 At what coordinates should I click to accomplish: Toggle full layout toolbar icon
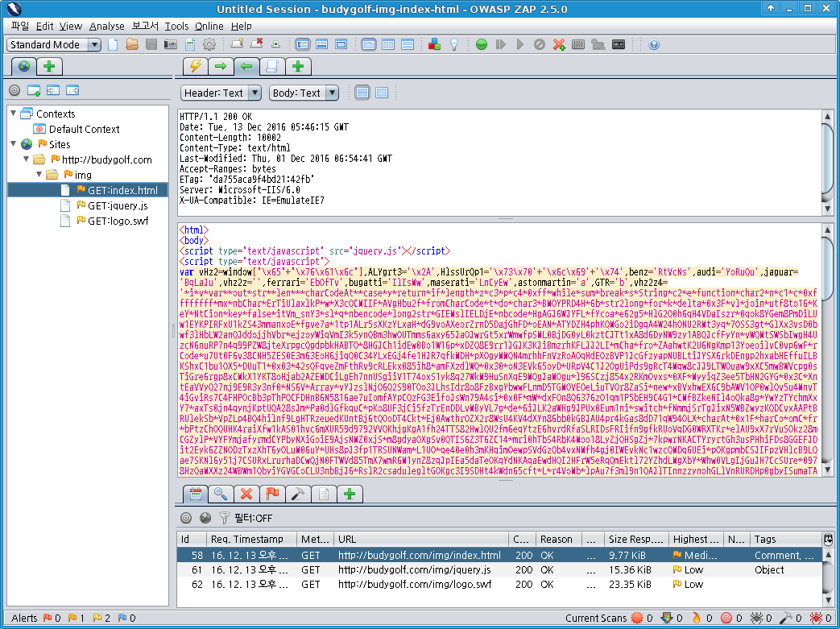pyautogui.click(x=341, y=44)
